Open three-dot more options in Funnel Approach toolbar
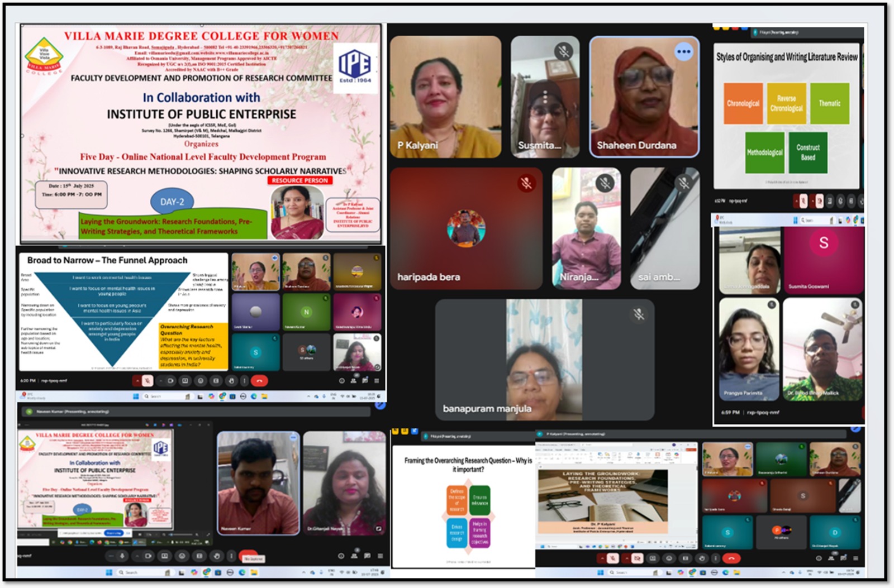894x588 pixels. click(244, 381)
